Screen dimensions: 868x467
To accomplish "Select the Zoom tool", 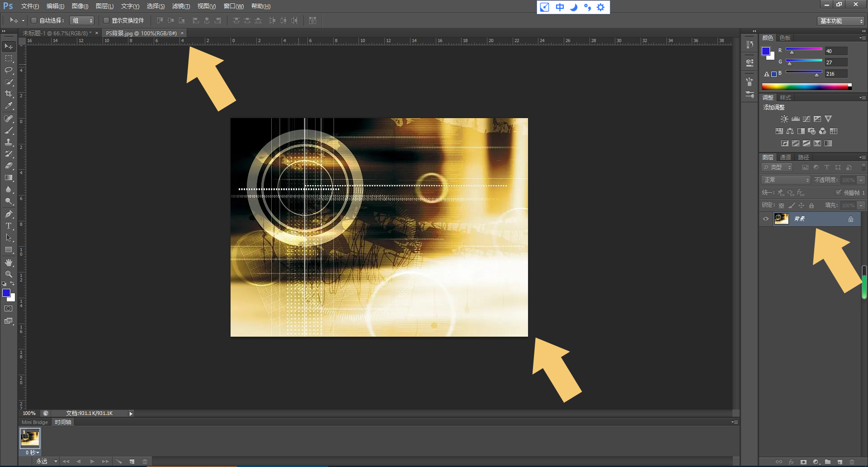I will (9, 274).
